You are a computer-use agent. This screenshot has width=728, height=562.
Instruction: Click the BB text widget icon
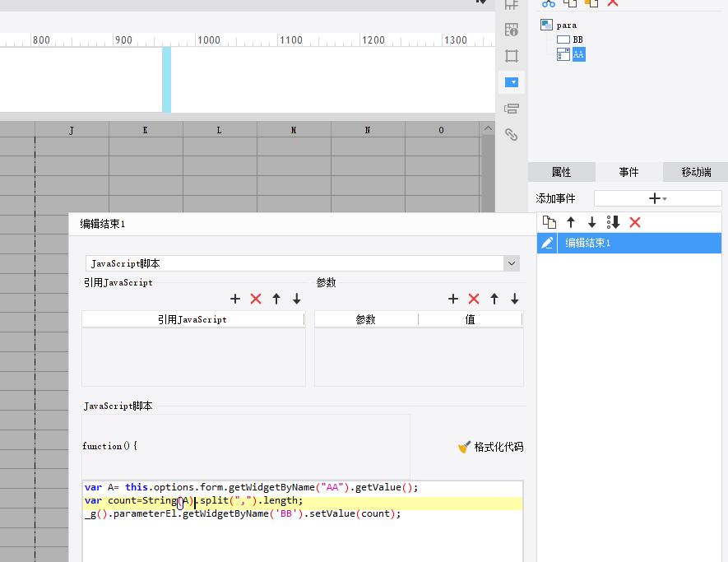(563, 39)
